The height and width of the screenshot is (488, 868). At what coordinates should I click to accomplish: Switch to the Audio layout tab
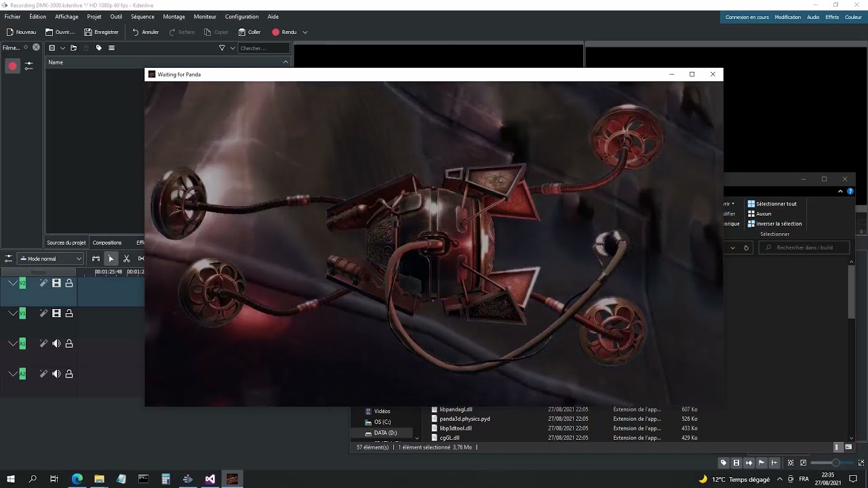[813, 17]
